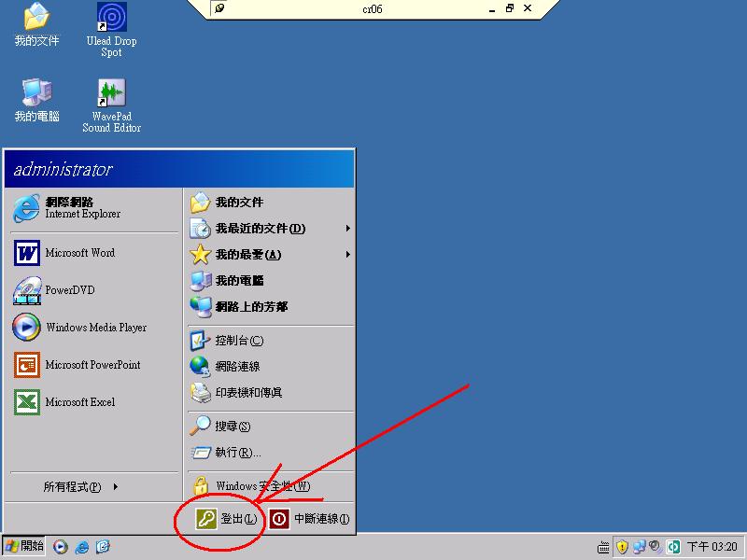Open the yellow security shield tray icon
Screen dimensions: 747x560
click(622, 547)
